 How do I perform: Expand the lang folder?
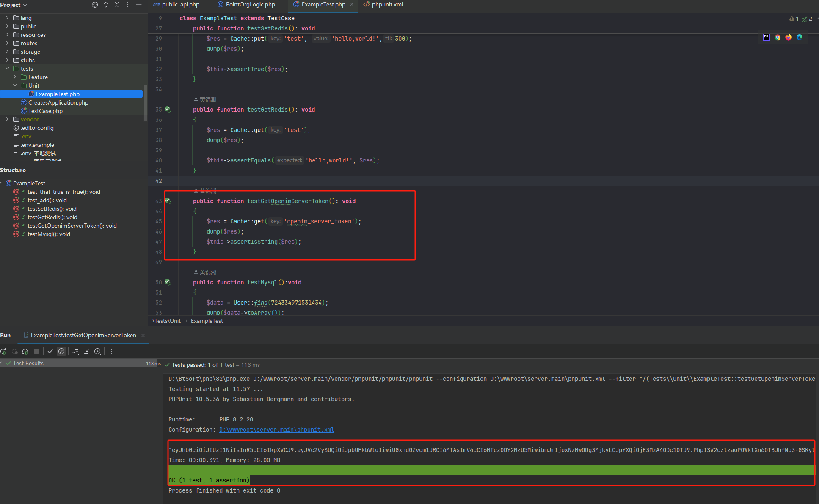click(7, 18)
